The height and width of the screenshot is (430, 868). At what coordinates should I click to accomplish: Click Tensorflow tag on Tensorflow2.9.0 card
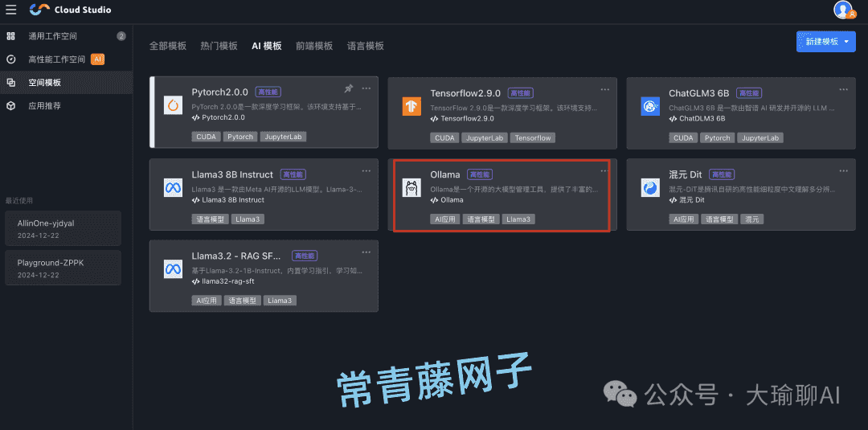point(533,137)
